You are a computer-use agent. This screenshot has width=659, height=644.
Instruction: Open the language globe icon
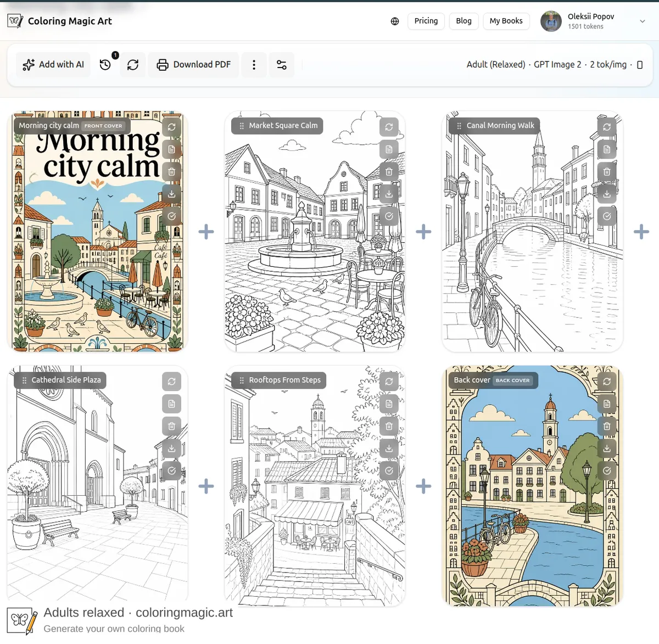click(395, 21)
